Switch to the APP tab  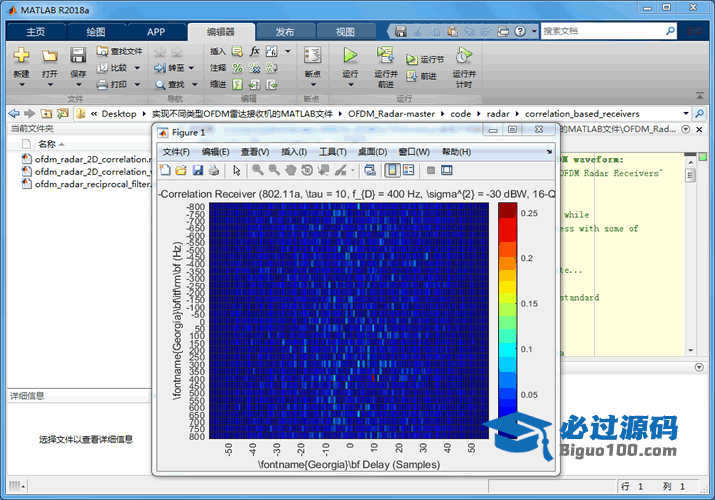pos(156,32)
